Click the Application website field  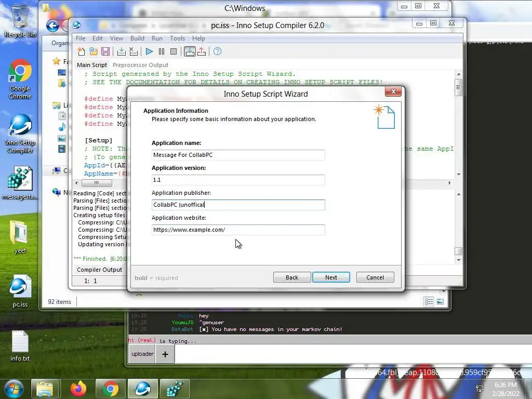pyautogui.click(x=238, y=230)
